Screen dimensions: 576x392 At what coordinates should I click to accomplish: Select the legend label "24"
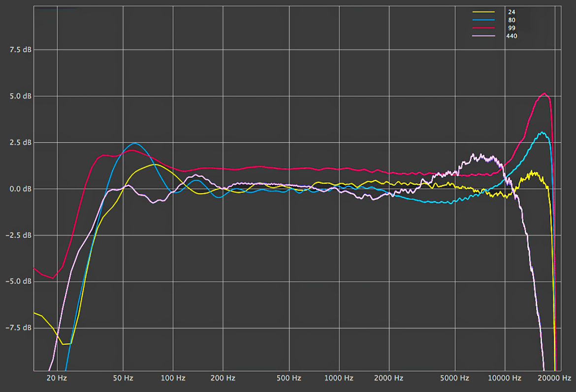(x=512, y=12)
